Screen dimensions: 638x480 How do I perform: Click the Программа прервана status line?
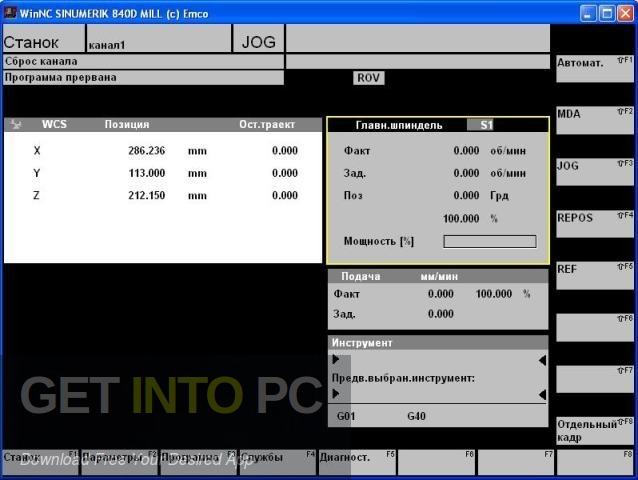(x=143, y=78)
